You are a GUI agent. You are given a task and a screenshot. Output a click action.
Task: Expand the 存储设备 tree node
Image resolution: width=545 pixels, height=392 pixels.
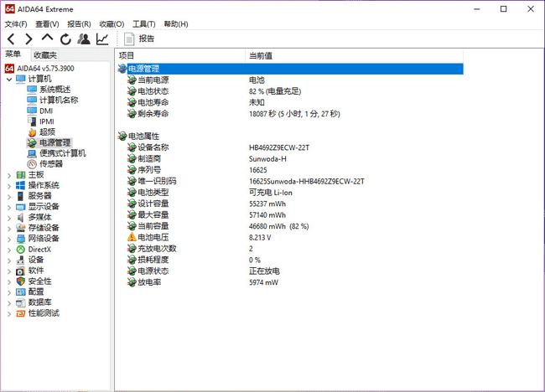[x=9, y=229]
